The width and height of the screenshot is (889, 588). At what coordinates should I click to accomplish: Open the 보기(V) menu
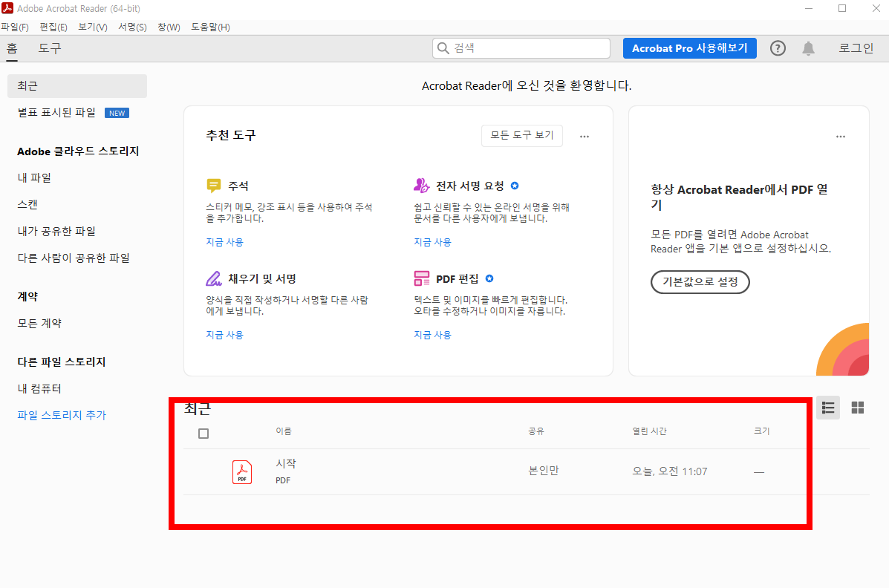tap(91, 27)
